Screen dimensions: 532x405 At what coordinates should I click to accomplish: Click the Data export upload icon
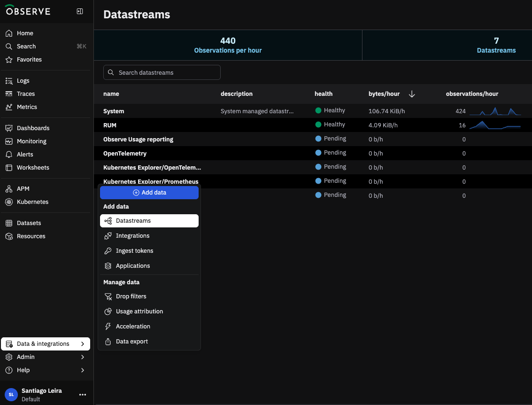click(x=108, y=342)
